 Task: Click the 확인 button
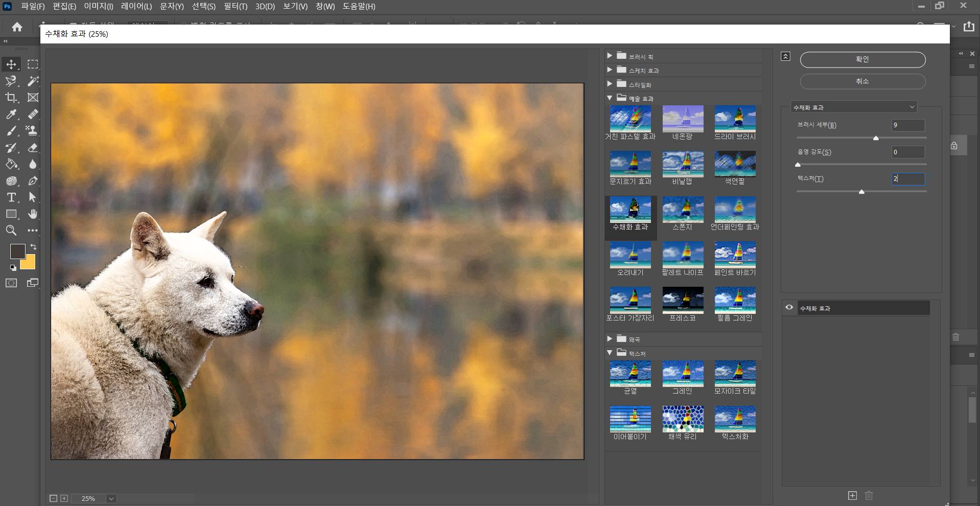click(862, 59)
